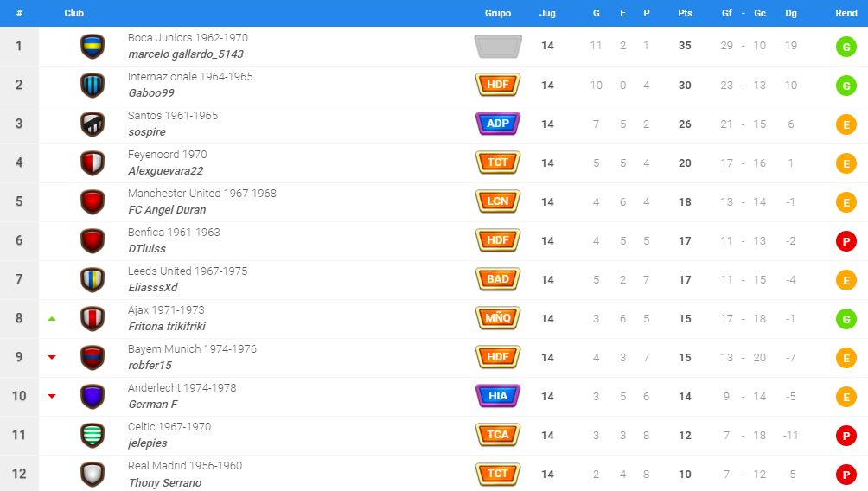Click the green up arrow beside Ajax
The height and width of the screenshot is (491, 868).
point(52,319)
